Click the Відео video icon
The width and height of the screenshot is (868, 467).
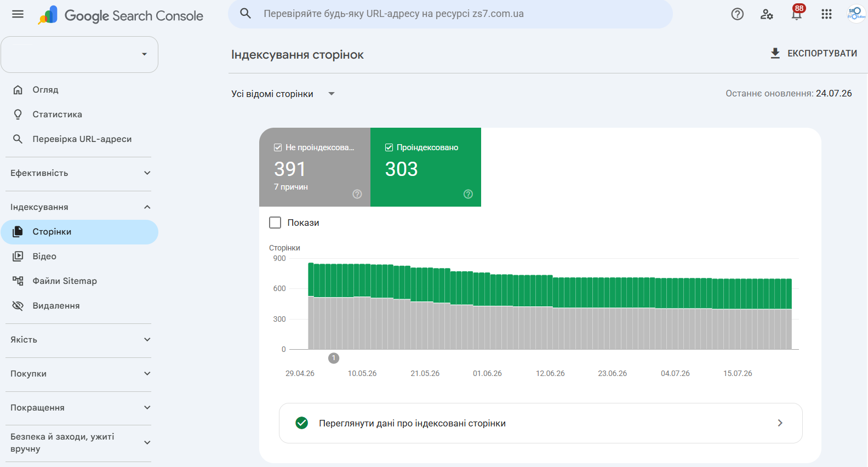pyautogui.click(x=18, y=256)
